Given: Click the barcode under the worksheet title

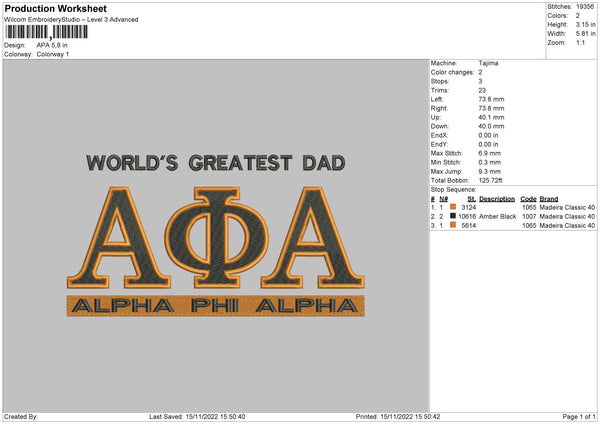Looking at the screenshot, I should (x=45, y=33).
